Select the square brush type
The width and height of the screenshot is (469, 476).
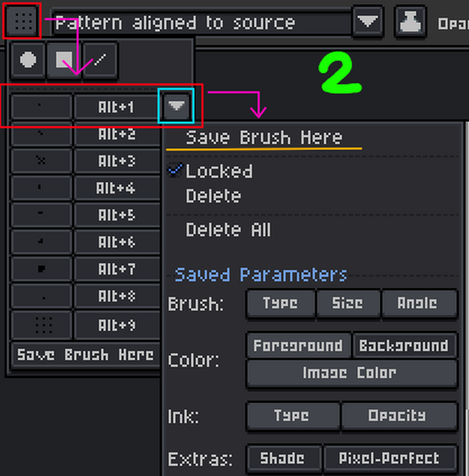pos(64,60)
